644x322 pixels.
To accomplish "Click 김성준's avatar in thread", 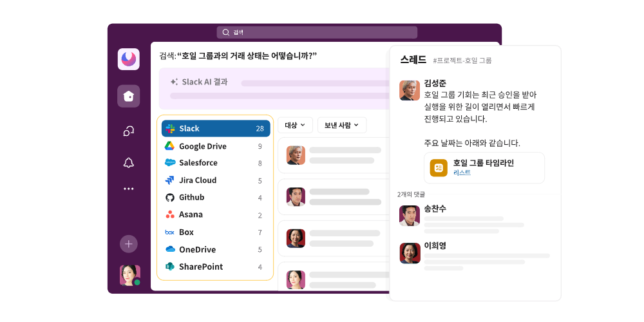I will pyautogui.click(x=410, y=90).
